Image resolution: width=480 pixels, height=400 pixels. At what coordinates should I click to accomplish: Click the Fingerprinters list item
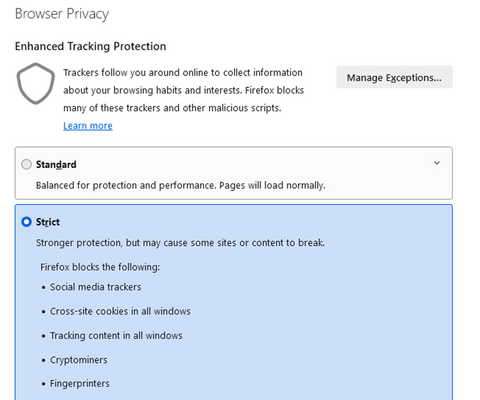coord(80,384)
